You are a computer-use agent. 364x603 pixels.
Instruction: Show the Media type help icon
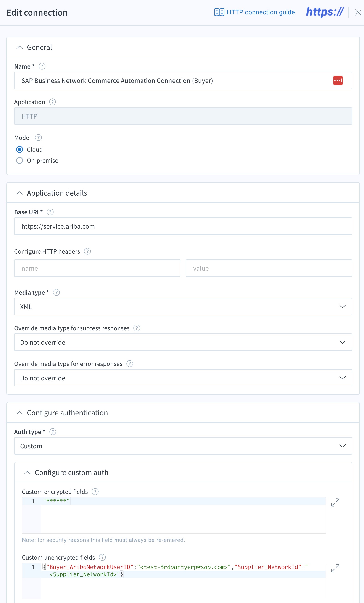[56, 292]
